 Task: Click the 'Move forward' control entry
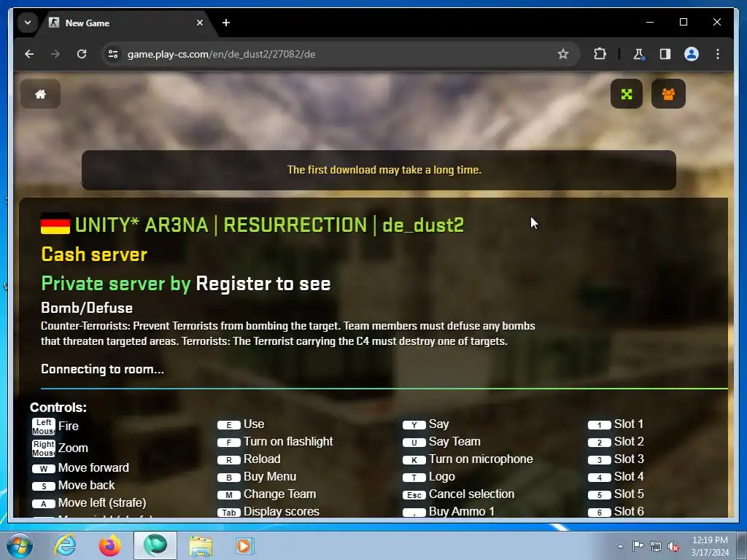coord(80,467)
